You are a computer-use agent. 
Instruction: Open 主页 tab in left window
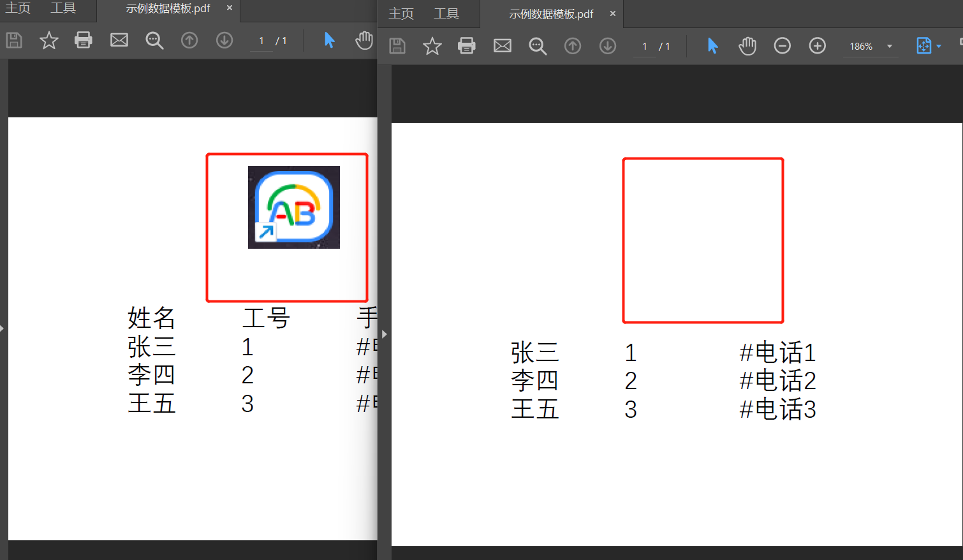click(18, 8)
